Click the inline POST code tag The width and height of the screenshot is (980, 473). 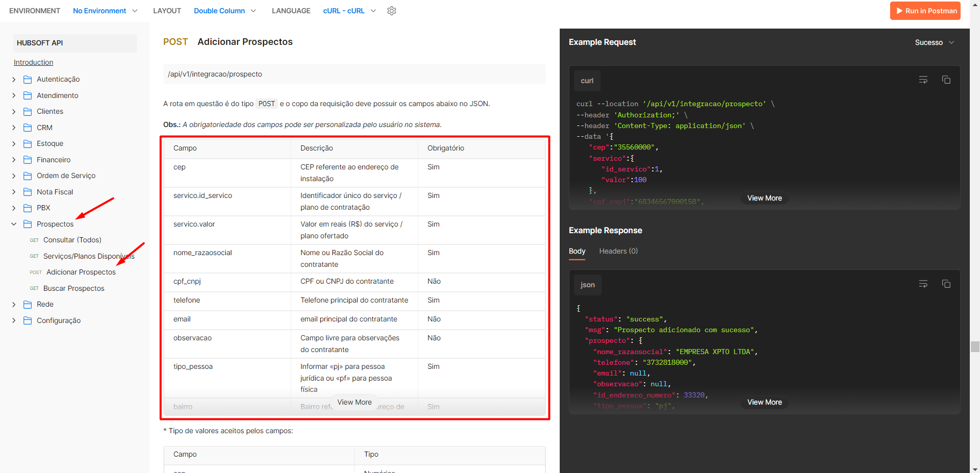pyautogui.click(x=267, y=104)
